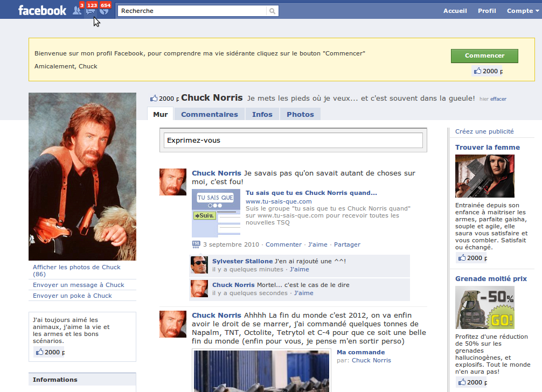
Task: Open Ma commande album link
Action: click(x=361, y=352)
